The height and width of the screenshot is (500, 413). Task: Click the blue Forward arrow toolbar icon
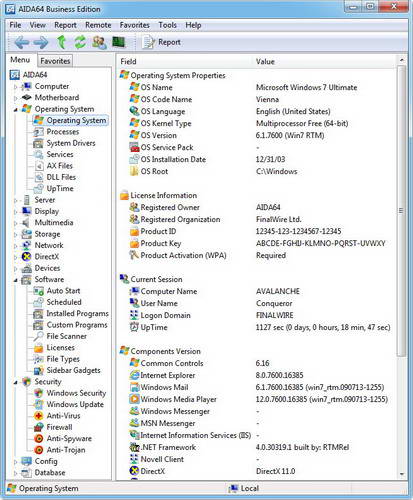point(41,43)
